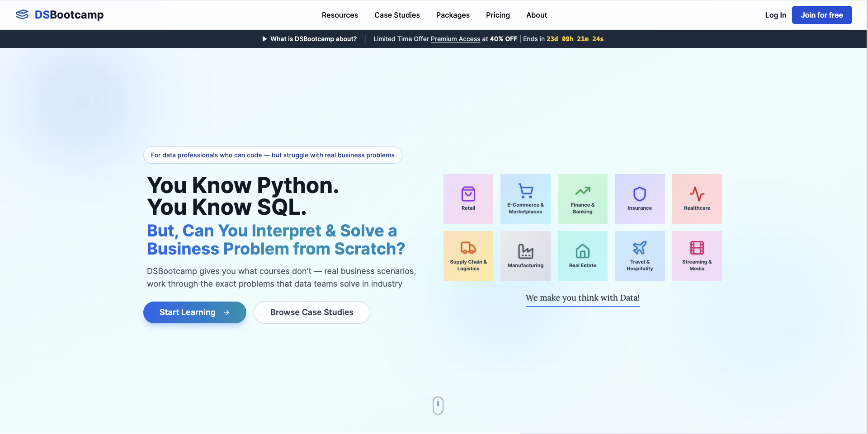Click the 'For data professionals who can code' pill
The image size is (868, 434).
(273, 155)
